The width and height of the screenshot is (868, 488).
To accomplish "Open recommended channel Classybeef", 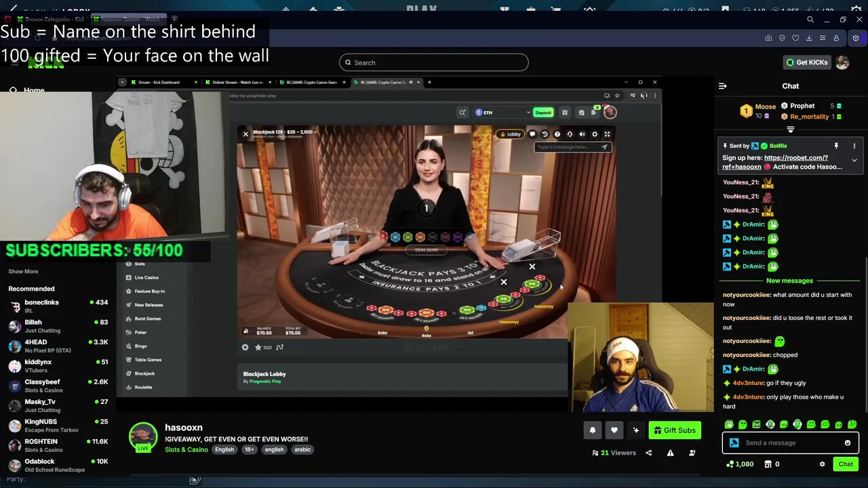I will pos(58,386).
